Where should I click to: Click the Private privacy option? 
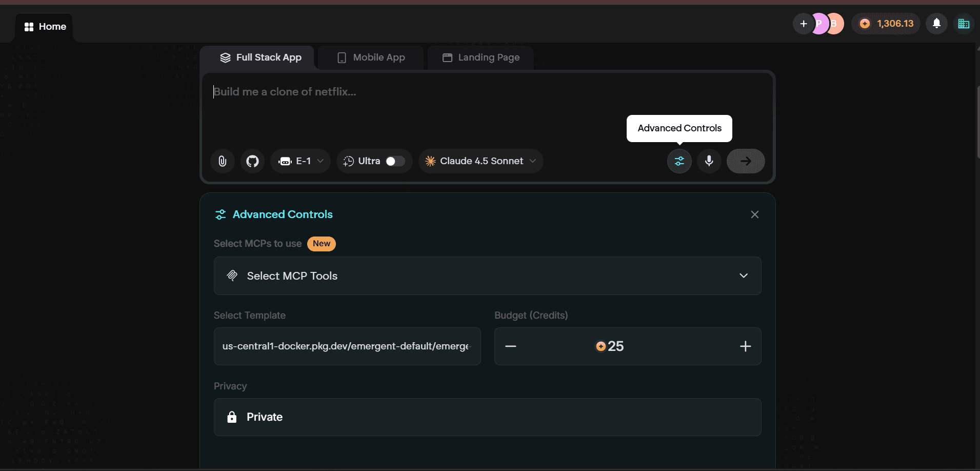(488, 417)
